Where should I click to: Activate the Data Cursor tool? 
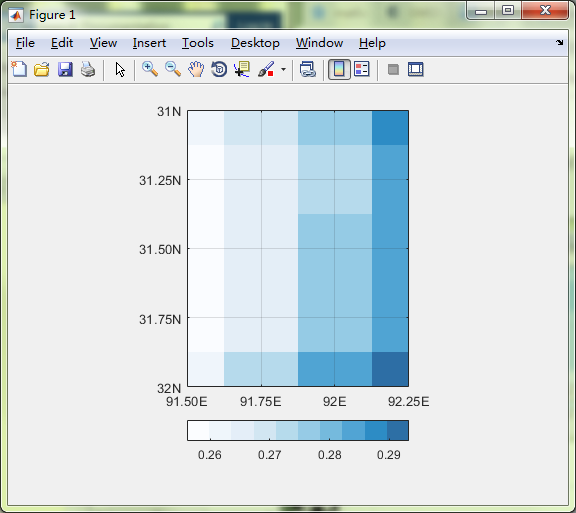[242, 69]
